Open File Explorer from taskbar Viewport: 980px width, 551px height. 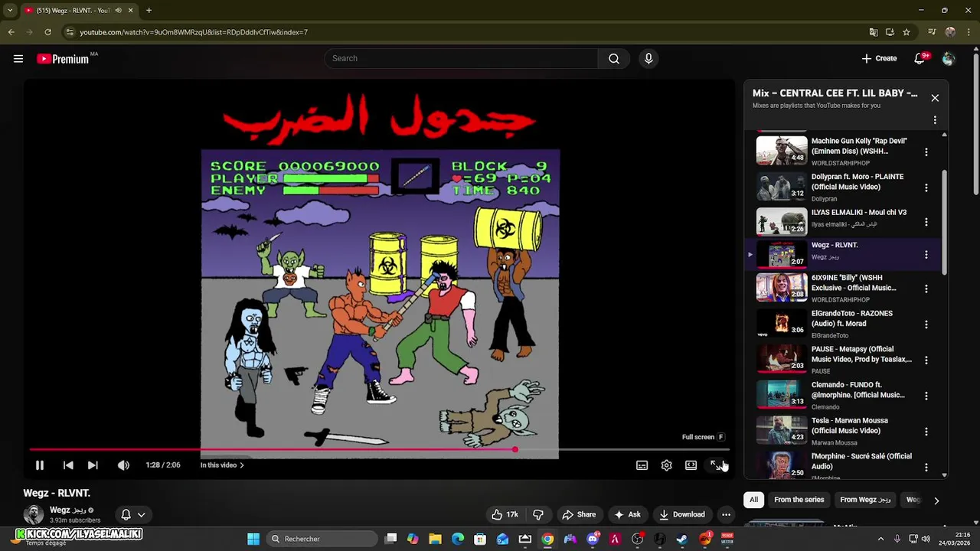click(435, 539)
